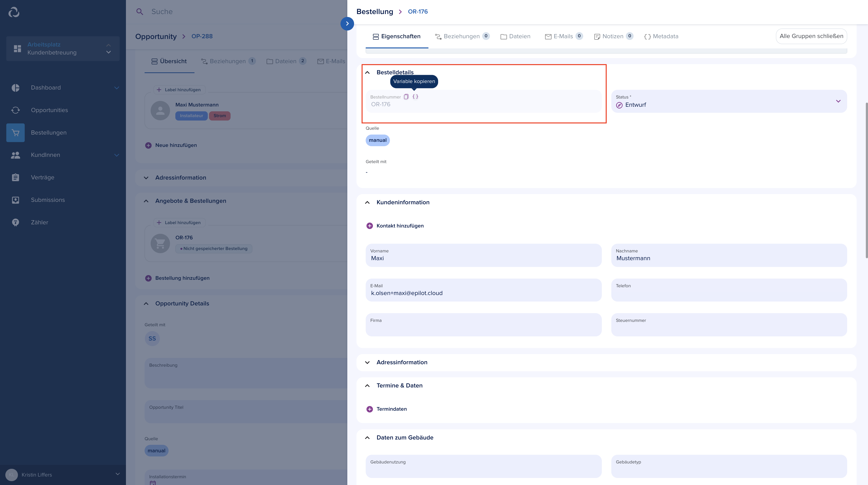Open the Opportunities sidebar icon
The image size is (868, 485).
[x=15, y=110]
